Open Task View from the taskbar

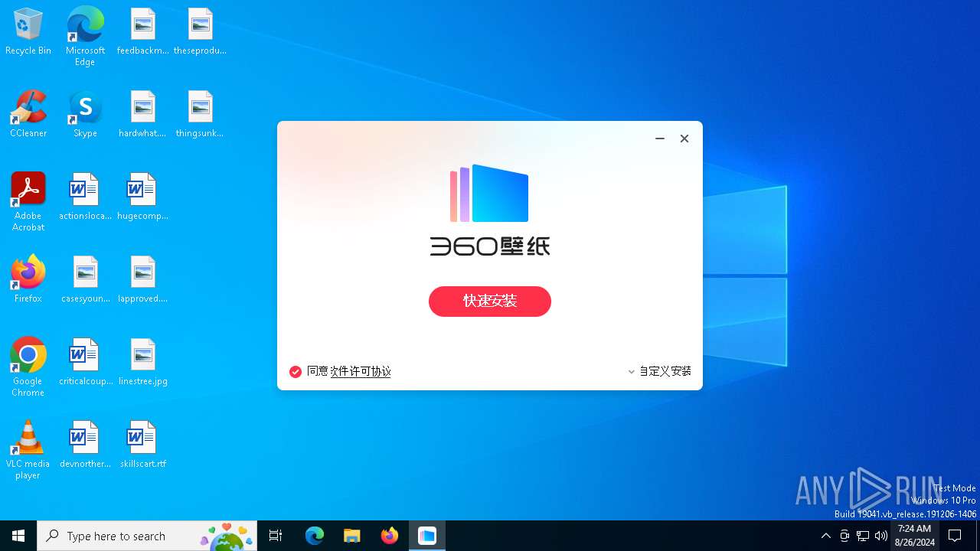point(276,536)
